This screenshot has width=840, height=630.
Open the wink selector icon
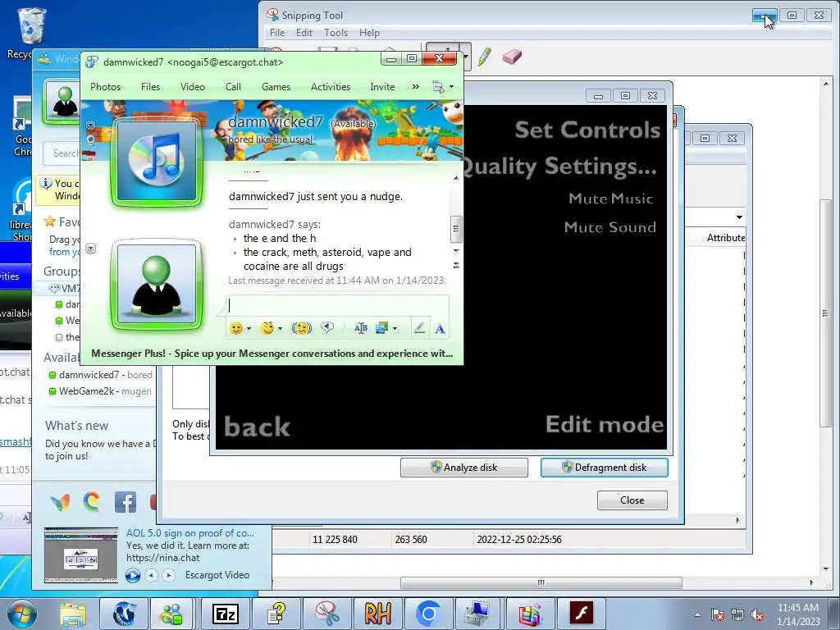point(267,328)
